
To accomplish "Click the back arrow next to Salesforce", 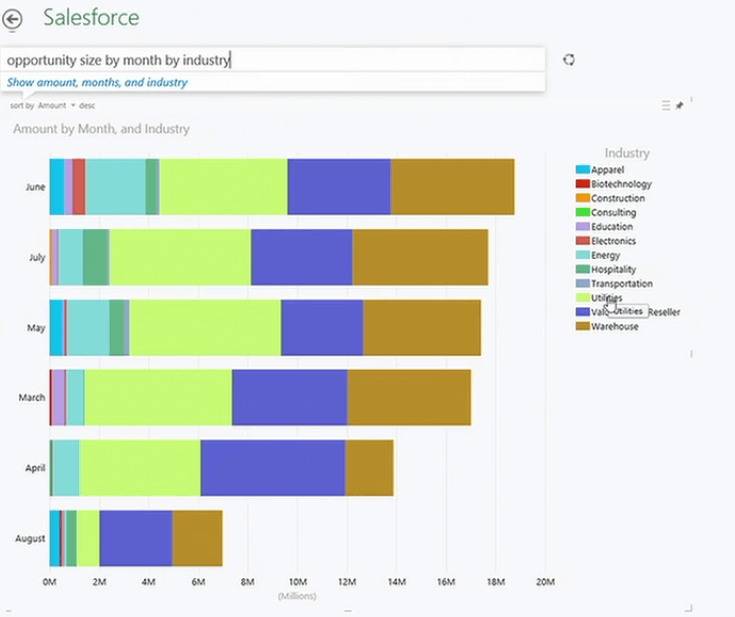I will click(13, 18).
